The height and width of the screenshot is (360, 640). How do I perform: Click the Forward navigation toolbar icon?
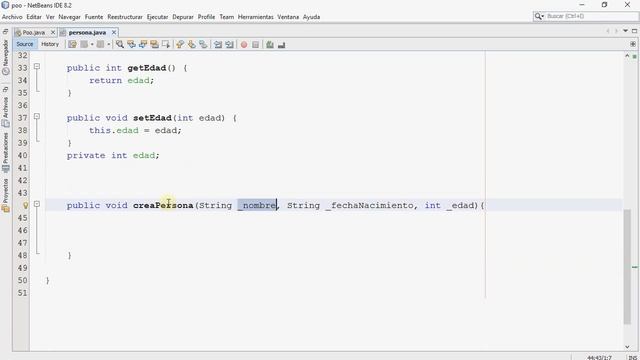click(100, 44)
